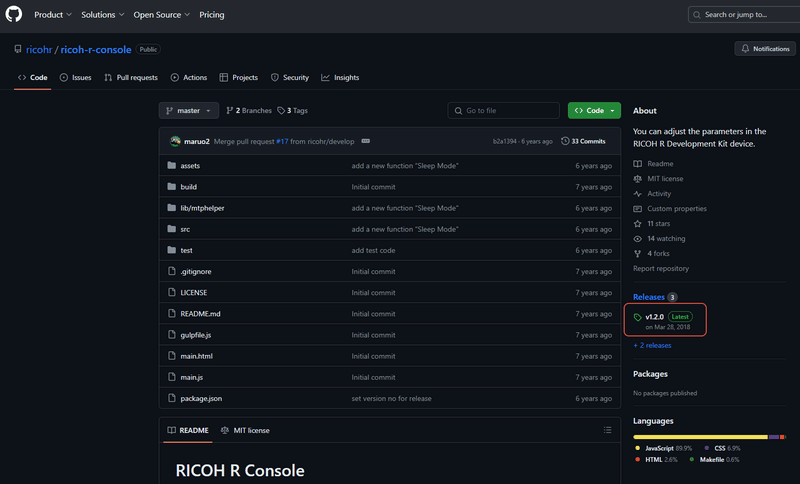The height and width of the screenshot is (484, 800).
Task: Click Report repository link
Action: (x=661, y=269)
